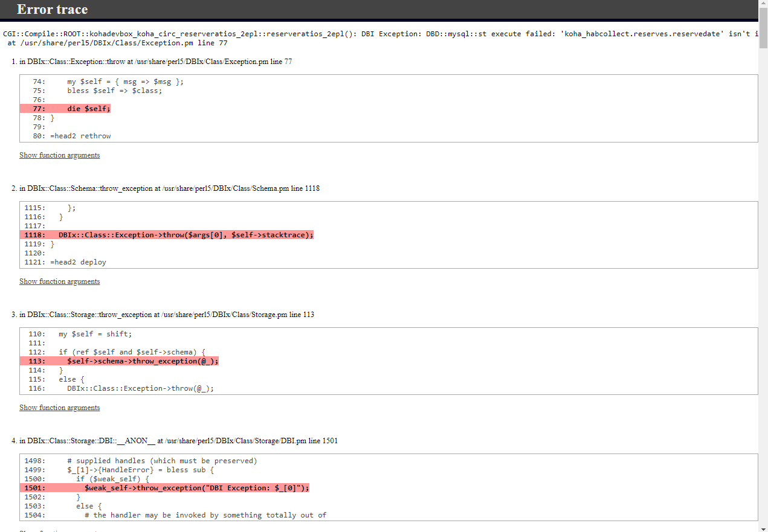
Task: Select highlighted line 1501 $weak_self->throw_exception
Action: tap(196, 488)
